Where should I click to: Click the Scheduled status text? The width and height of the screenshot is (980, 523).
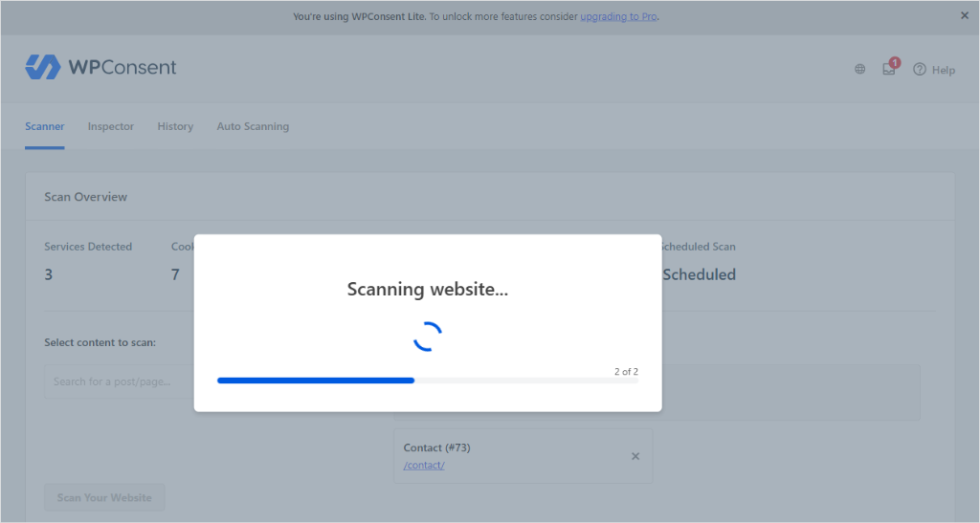(699, 274)
